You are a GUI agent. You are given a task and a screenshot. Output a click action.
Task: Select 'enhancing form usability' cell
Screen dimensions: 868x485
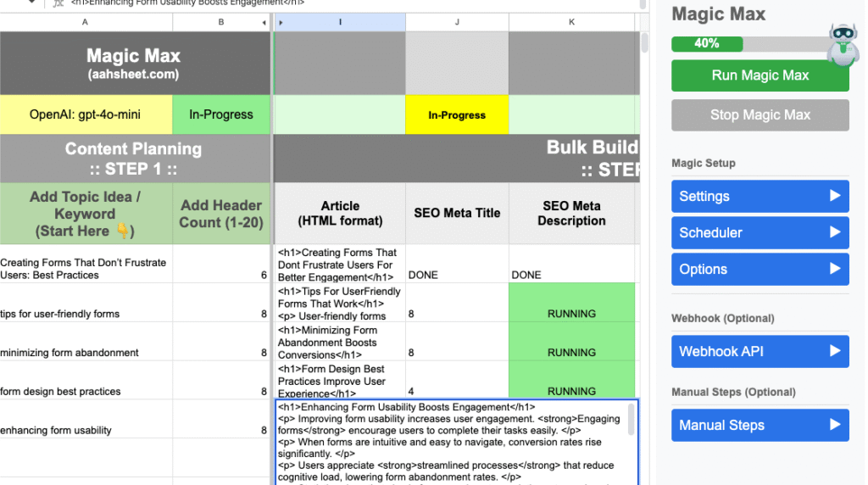click(86, 419)
